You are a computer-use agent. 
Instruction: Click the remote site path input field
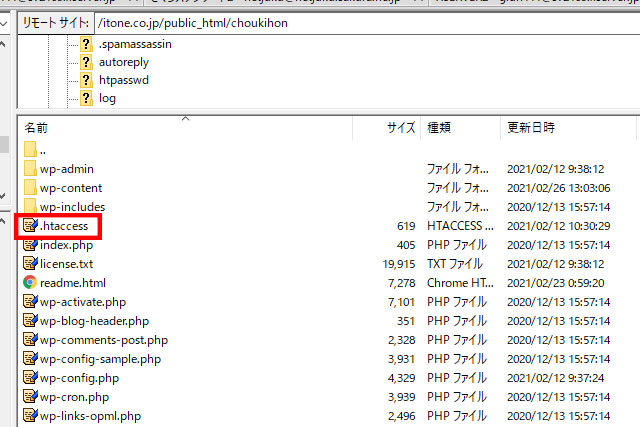pos(367,23)
